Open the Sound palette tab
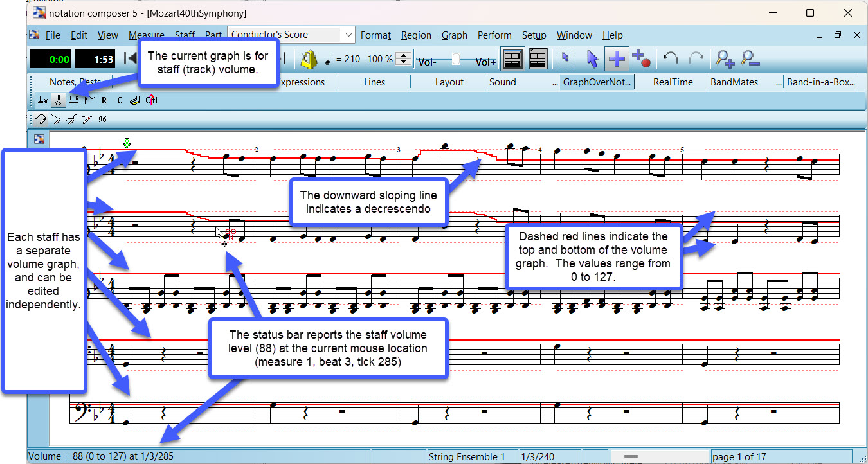Screen dimensions: 868x464 pos(502,82)
